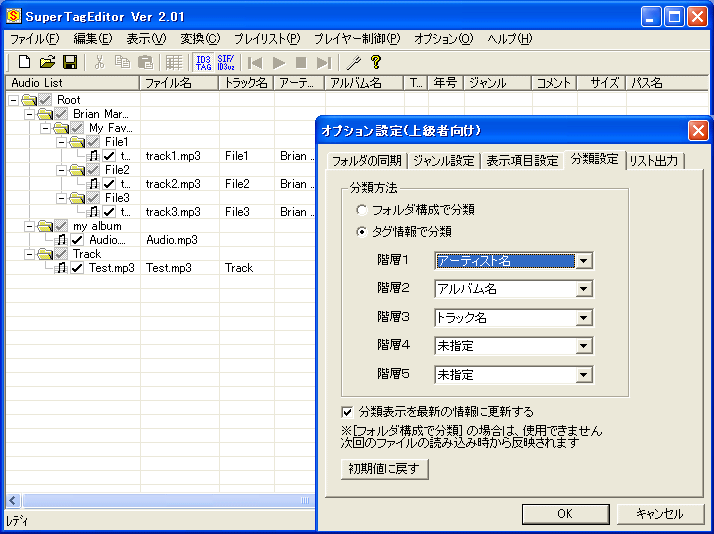This screenshot has height=534, width=714.
Task: Uncheck the Test.mp3 checkbox
Action: (x=77, y=268)
